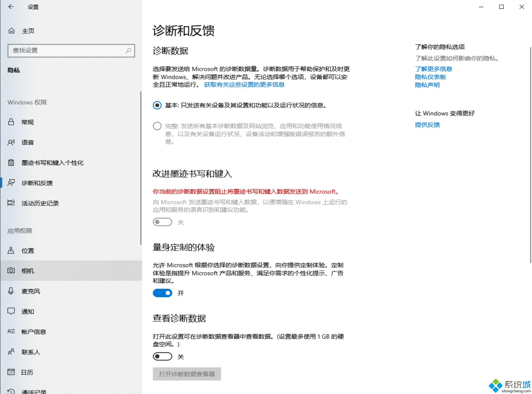
Task: Click the 改进墨迹书写和键入 heading
Action: (x=192, y=174)
